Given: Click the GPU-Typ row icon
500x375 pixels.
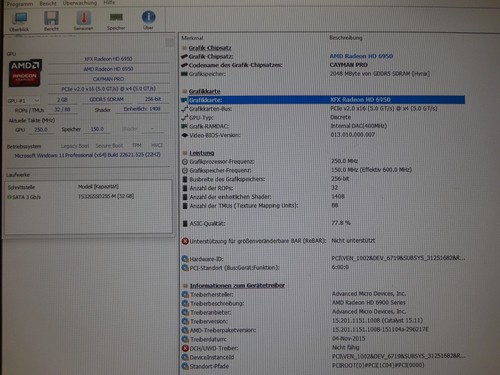Looking at the screenshot, I should 185,117.
